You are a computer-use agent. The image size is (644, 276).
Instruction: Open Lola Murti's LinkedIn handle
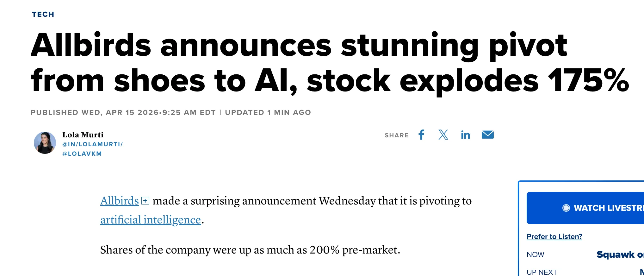[92, 144]
